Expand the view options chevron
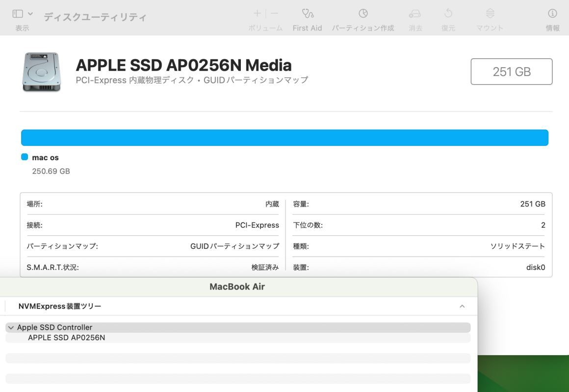This screenshot has height=392, width=569. [30, 14]
